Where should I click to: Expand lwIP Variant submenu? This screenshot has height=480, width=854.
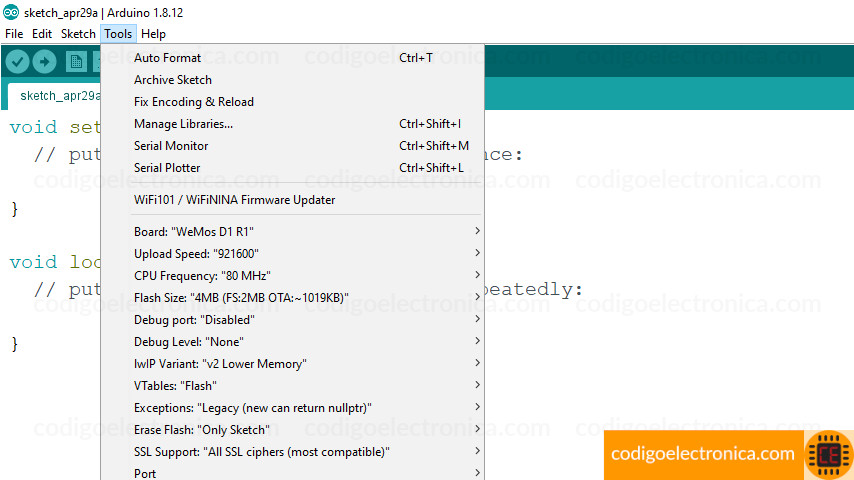pyautogui.click(x=292, y=364)
